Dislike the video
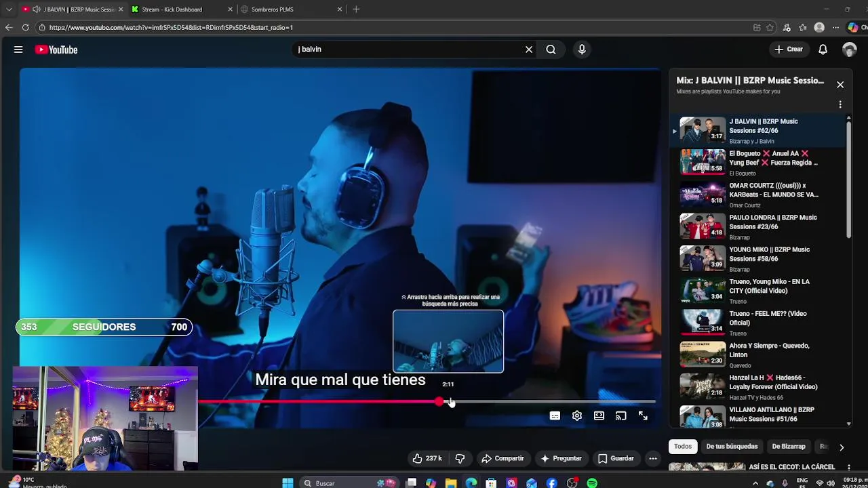The height and width of the screenshot is (488, 868). (x=460, y=459)
